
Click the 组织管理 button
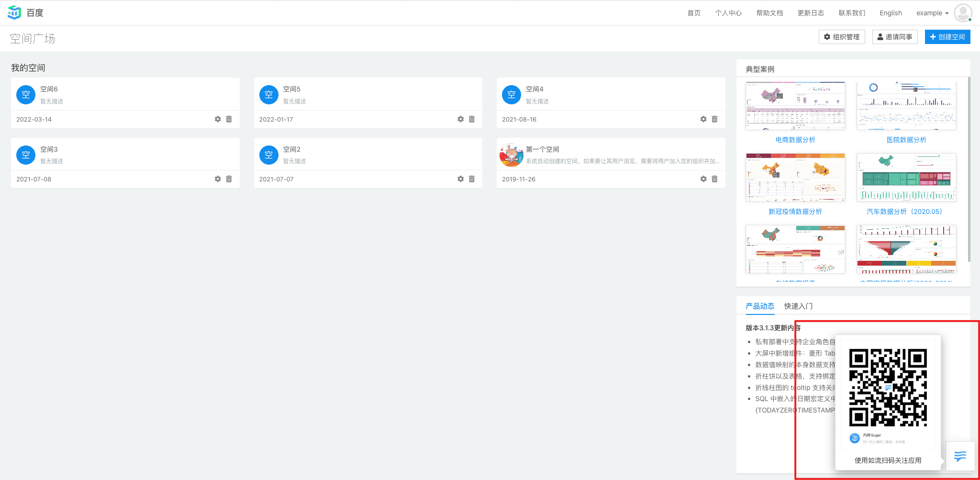click(842, 37)
